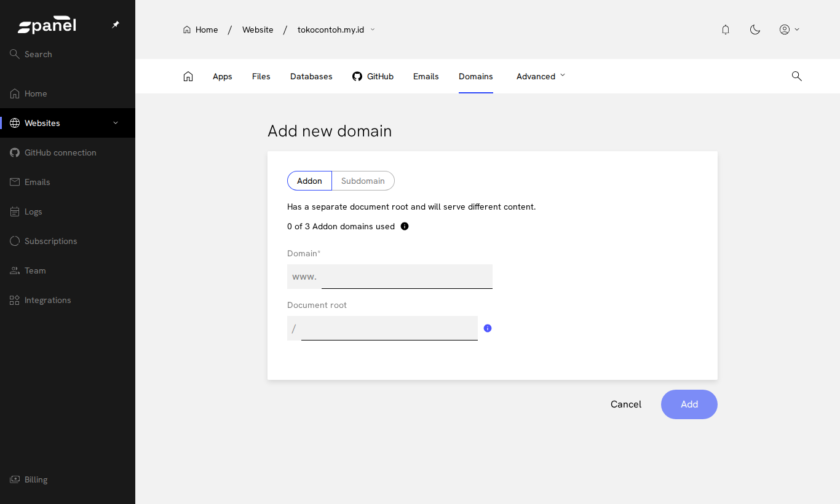This screenshot has width=840, height=504.
Task: Switch to the Databases tab
Action: [311, 76]
